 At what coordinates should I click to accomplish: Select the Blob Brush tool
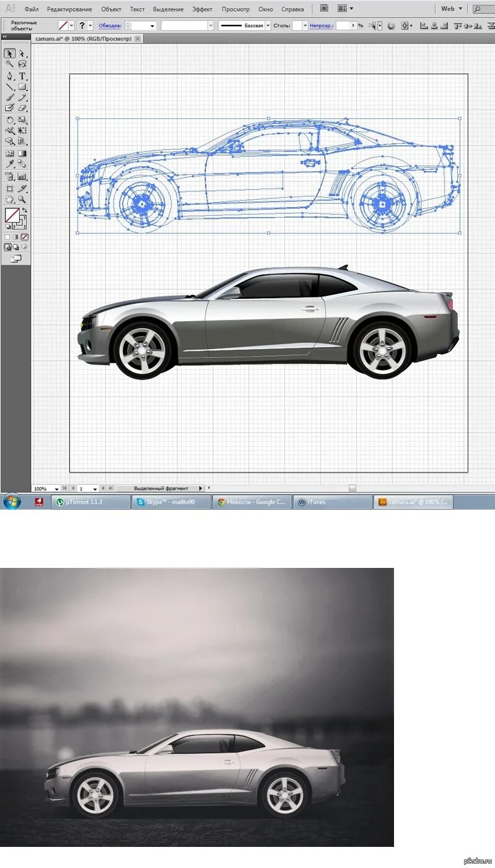coord(9,108)
